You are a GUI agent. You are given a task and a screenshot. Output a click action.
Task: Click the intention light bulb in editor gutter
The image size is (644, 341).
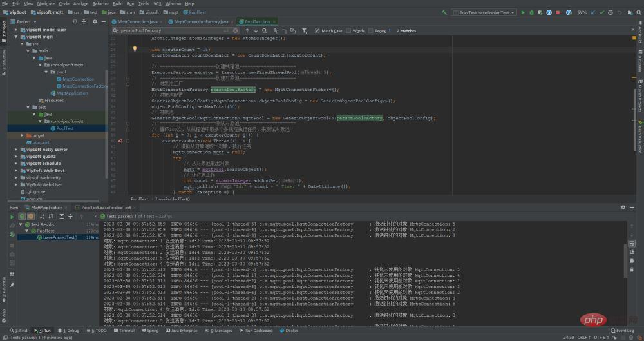point(135,49)
